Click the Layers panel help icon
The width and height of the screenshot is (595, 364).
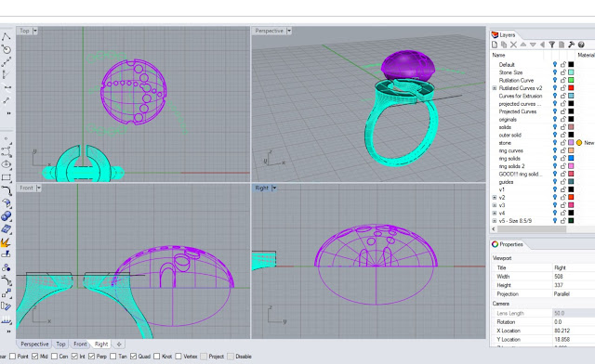pyautogui.click(x=581, y=45)
